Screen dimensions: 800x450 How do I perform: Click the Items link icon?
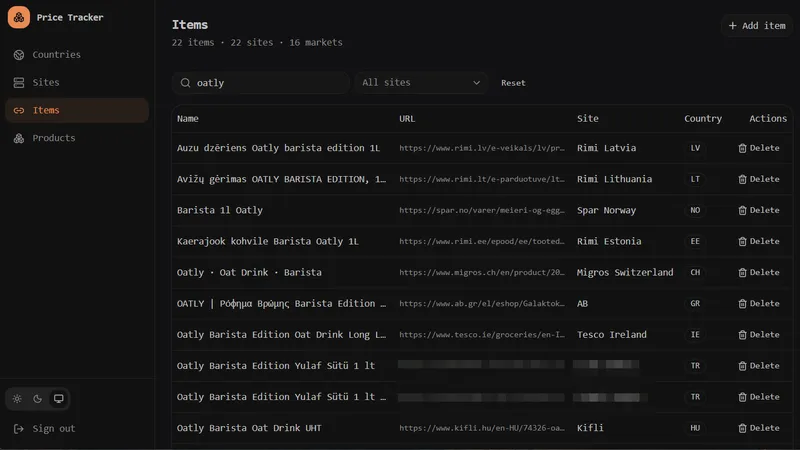(19, 110)
